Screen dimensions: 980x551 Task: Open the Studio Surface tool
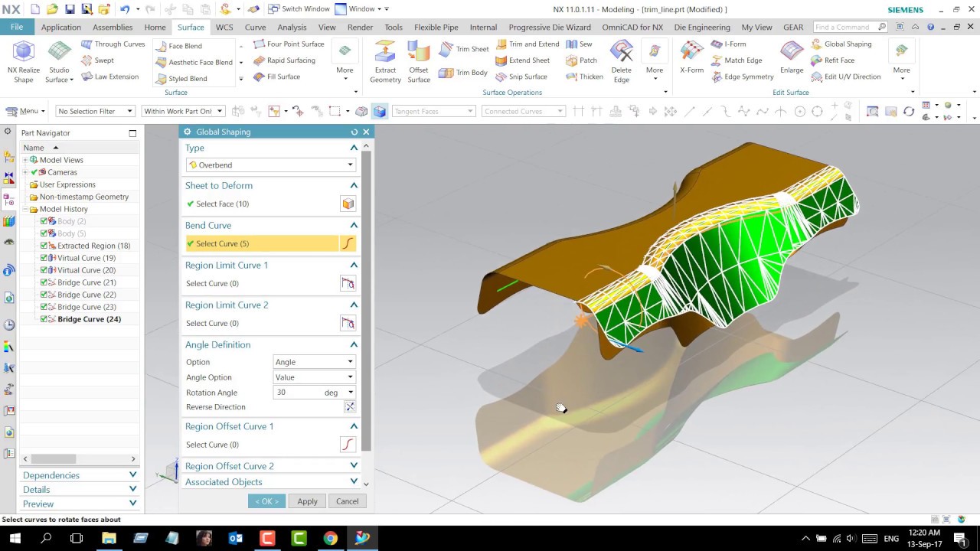(59, 62)
